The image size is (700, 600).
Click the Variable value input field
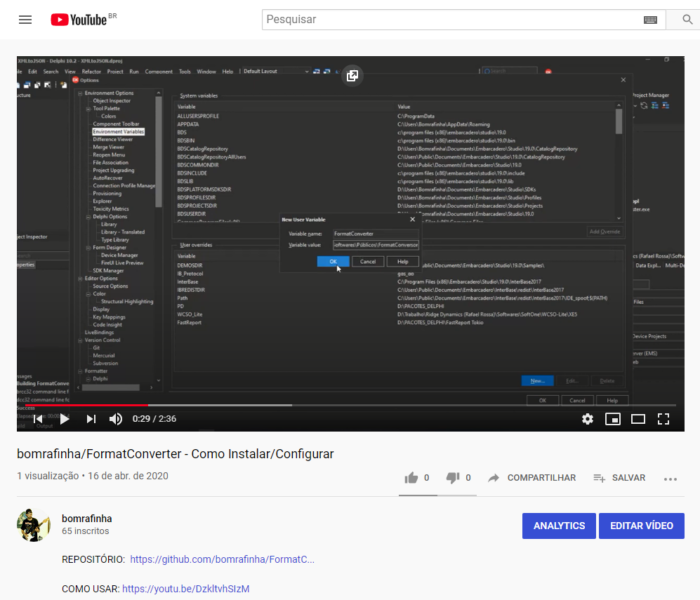pyautogui.click(x=376, y=244)
